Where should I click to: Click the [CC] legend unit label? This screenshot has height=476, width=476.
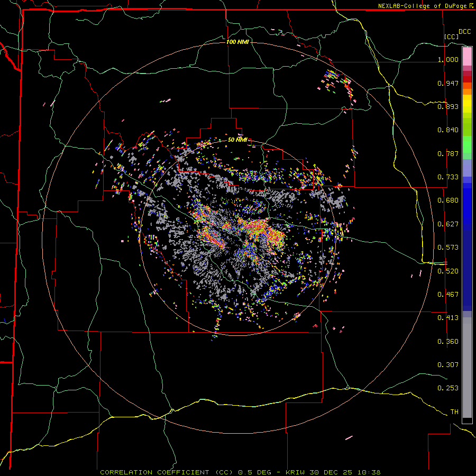click(x=452, y=36)
